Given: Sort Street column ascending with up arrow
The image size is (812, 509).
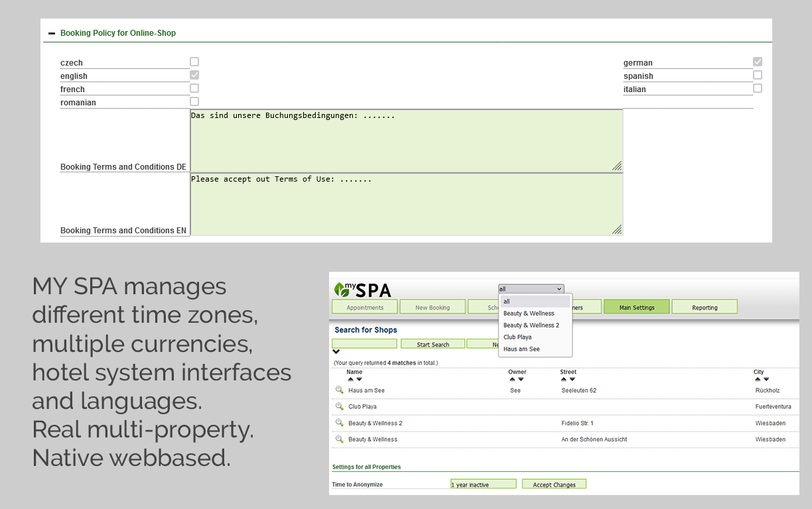Looking at the screenshot, I should click(564, 379).
